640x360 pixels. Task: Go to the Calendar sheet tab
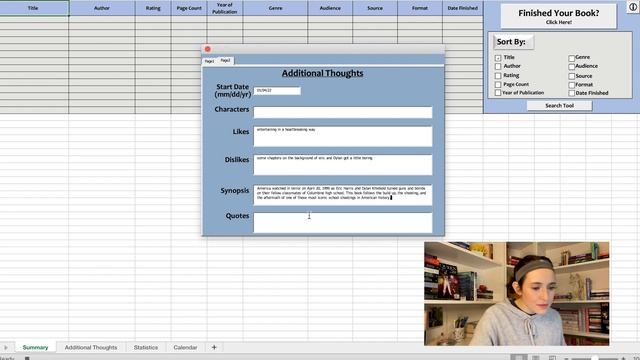pos(185,347)
